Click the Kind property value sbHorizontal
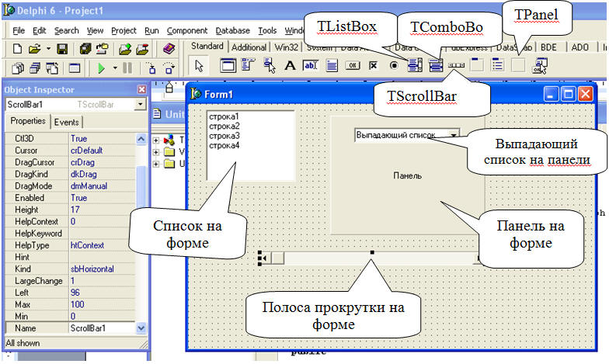Viewport: 609px width, 364px height. [102, 269]
